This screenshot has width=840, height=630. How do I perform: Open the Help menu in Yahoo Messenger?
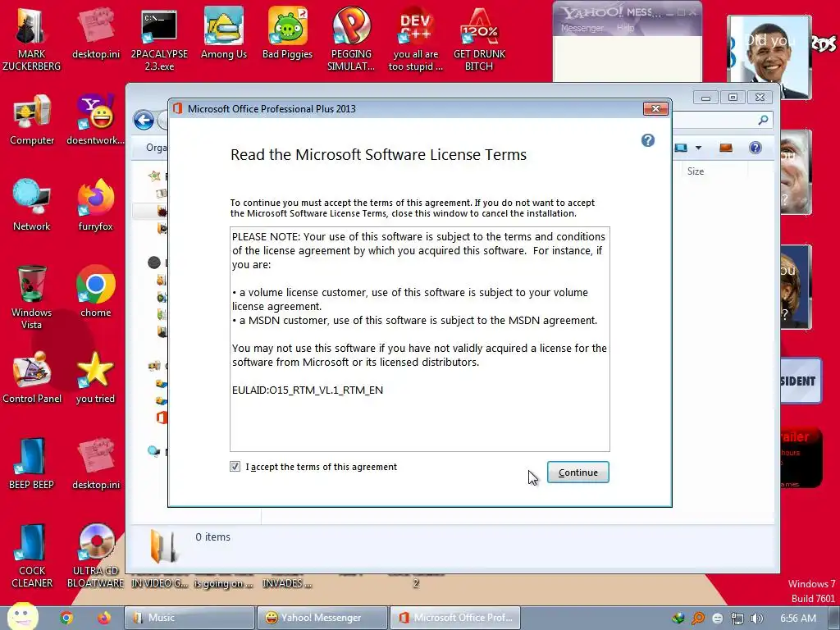pyautogui.click(x=624, y=28)
